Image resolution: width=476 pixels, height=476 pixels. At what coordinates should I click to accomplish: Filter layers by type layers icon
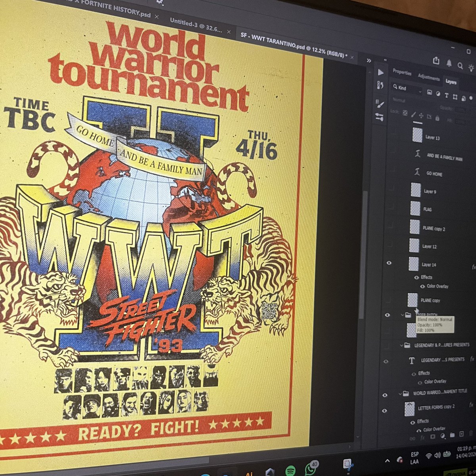(446, 95)
